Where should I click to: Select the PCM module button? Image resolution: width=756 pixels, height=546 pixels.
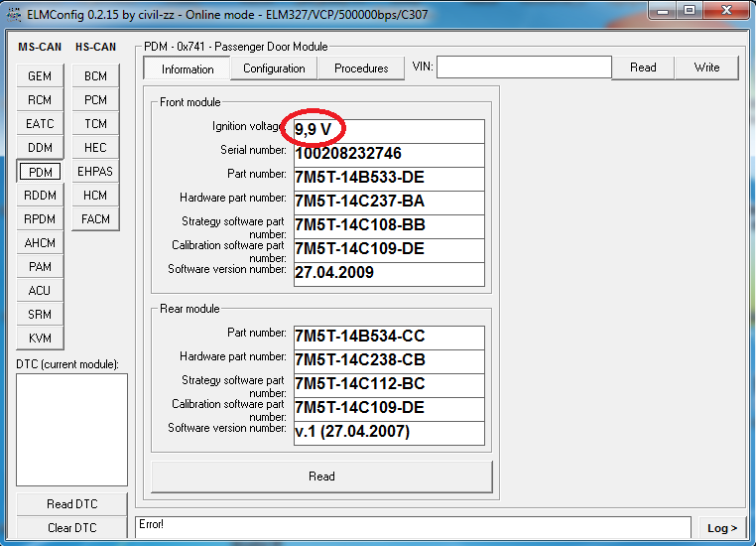click(95, 100)
